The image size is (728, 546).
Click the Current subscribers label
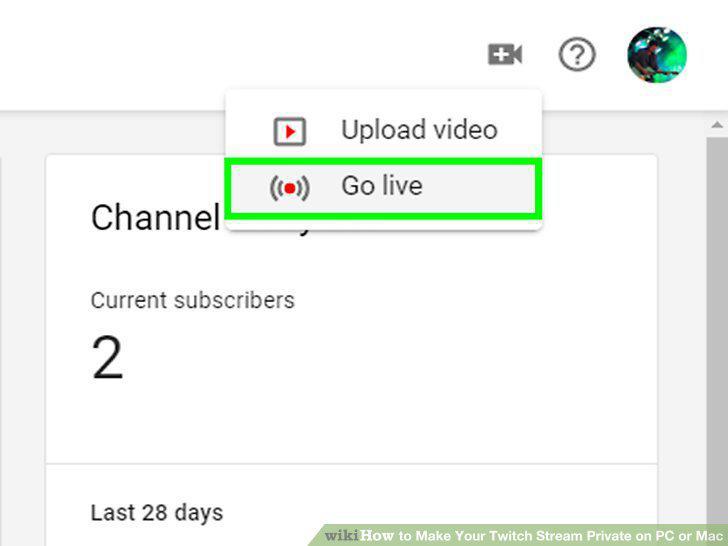[193, 300]
